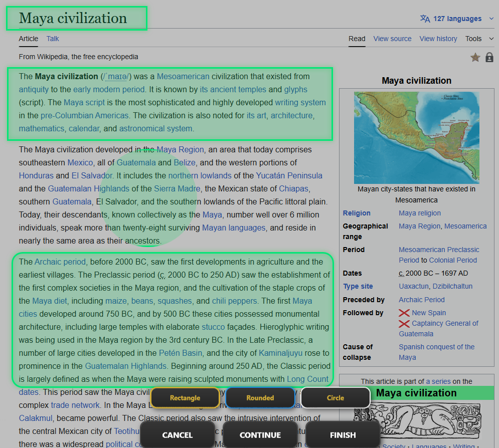Open the New Spain link
This screenshot has width=499, height=448.
click(429, 313)
